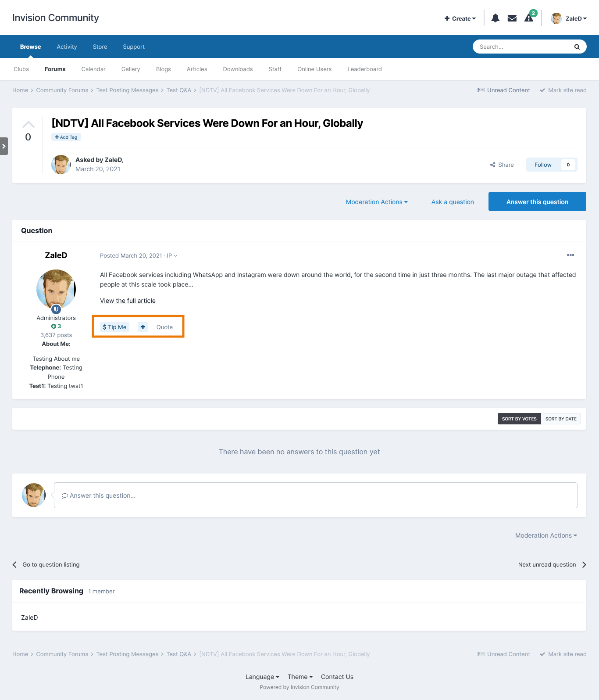Expand the upper Moderation Actions dropdown
599x700 pixels.
click(x=377, y=202)
